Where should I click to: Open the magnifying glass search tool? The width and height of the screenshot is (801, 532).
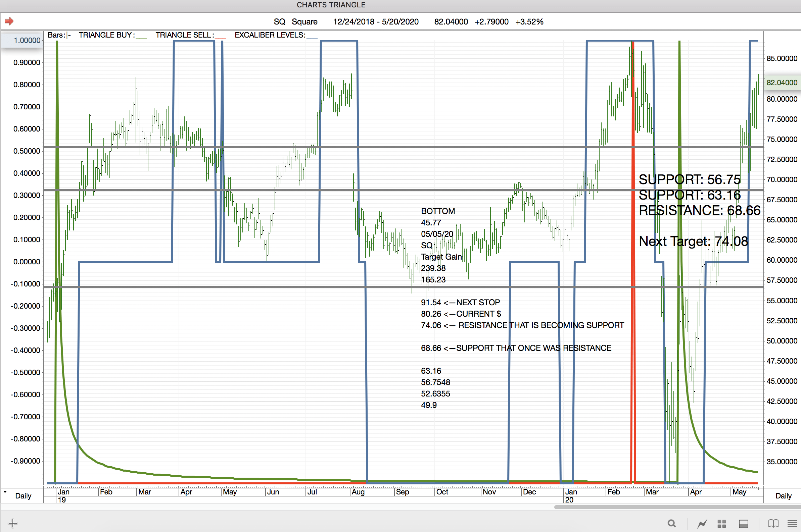(x=671, y=524)
